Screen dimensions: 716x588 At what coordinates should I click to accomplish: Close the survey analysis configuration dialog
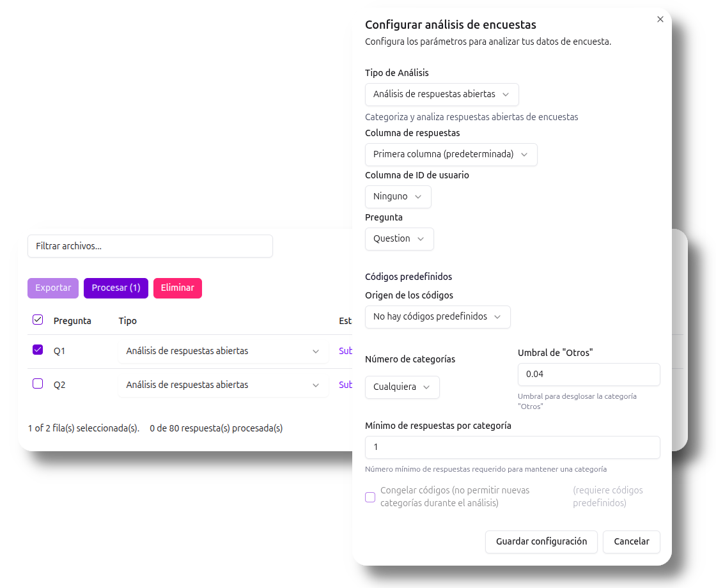tap(660, 19)
